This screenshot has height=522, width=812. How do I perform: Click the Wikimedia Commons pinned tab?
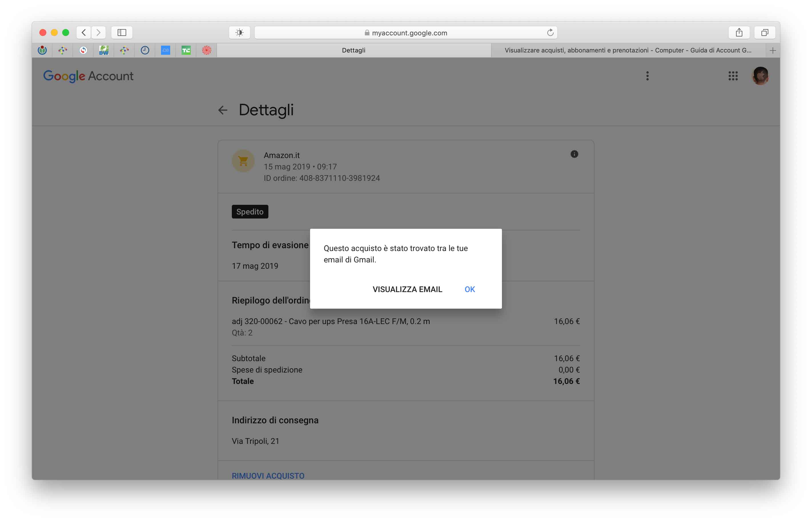[42, 50]
